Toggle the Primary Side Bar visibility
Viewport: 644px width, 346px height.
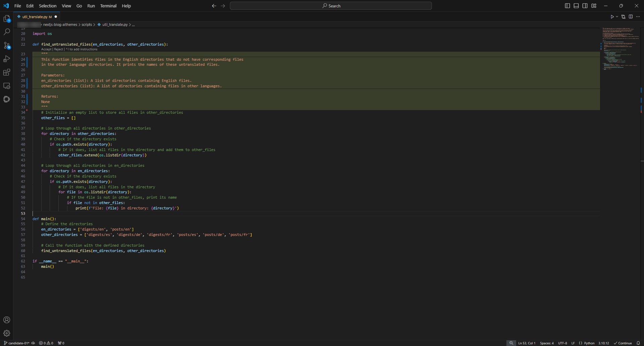point(567,6)
